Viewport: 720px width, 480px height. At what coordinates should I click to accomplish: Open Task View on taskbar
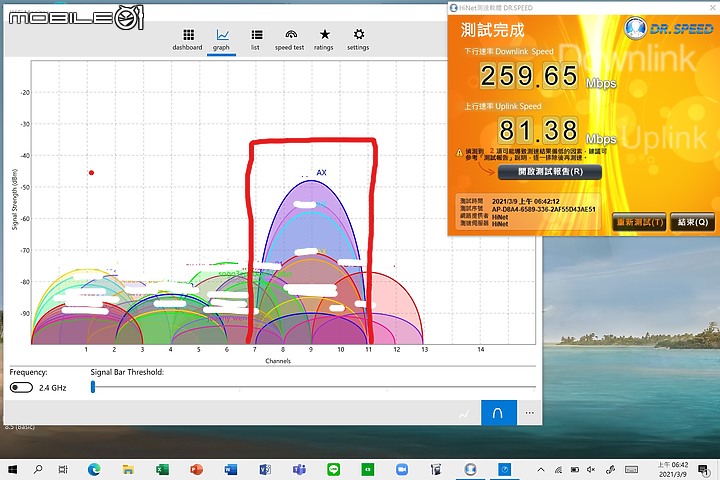pyautogui.click(x=63, y=469)
